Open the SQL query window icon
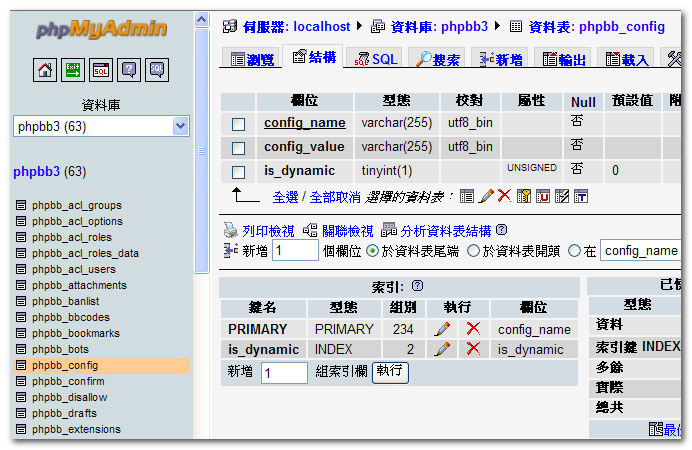This screenshot has height=450, width=692. click(101, 70)
